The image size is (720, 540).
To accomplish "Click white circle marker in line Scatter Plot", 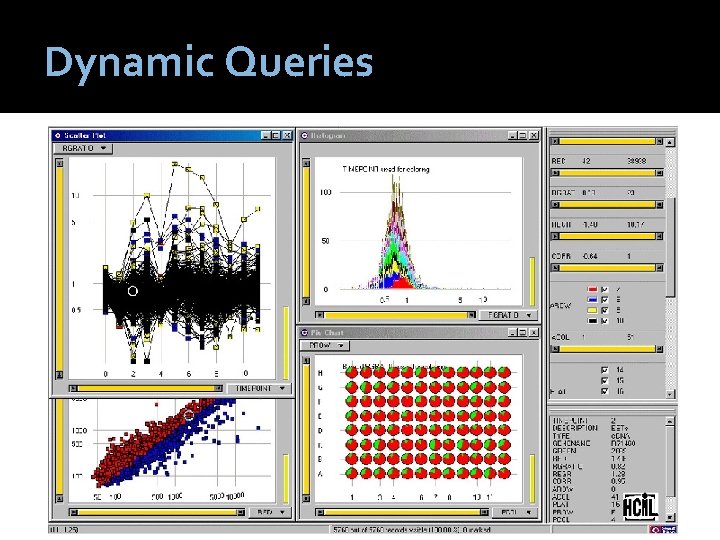I will pyautogui.click(x=133, y=291).
